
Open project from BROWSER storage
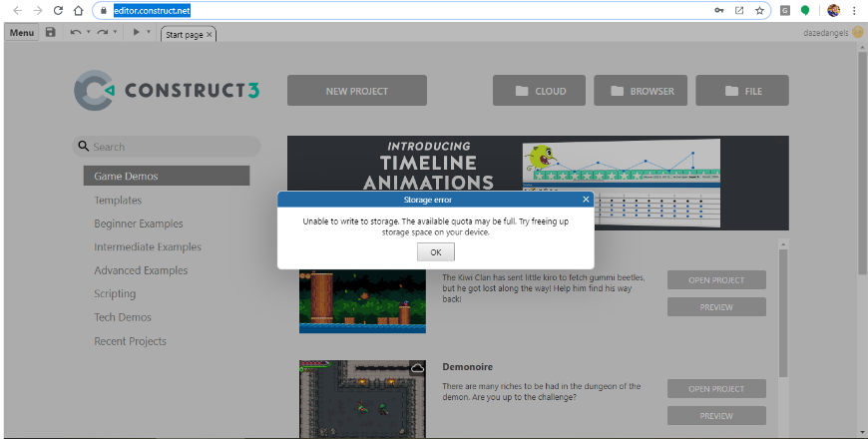click(x=641, y=91)
